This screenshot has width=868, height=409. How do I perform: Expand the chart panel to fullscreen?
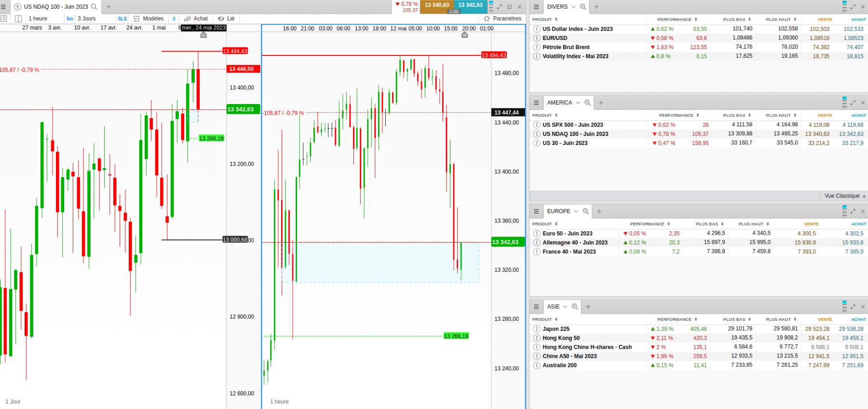500,7
